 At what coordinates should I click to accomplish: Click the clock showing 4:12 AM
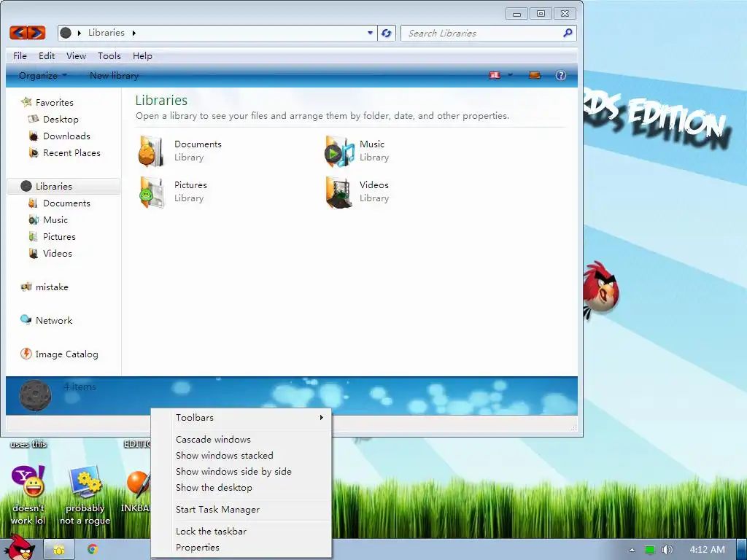pos(707,550)
